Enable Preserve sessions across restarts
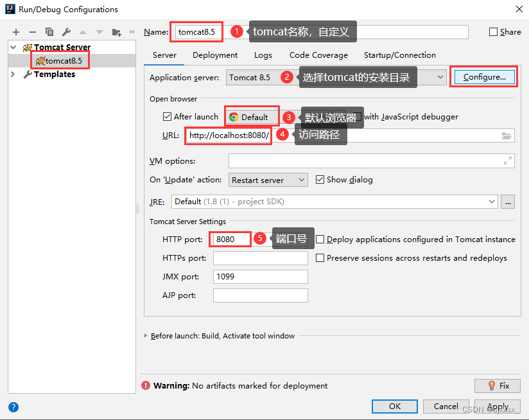Viewport: 529px width, 420px height. 320,258
